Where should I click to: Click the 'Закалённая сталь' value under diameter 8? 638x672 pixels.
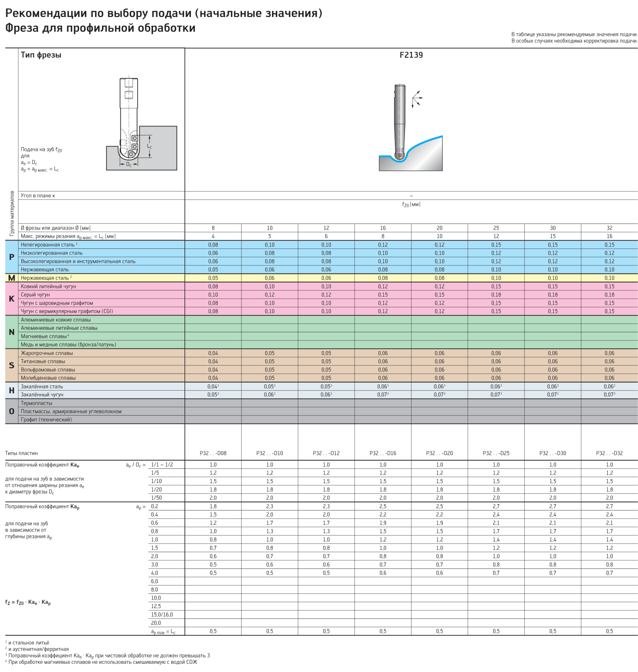(213, 387)
